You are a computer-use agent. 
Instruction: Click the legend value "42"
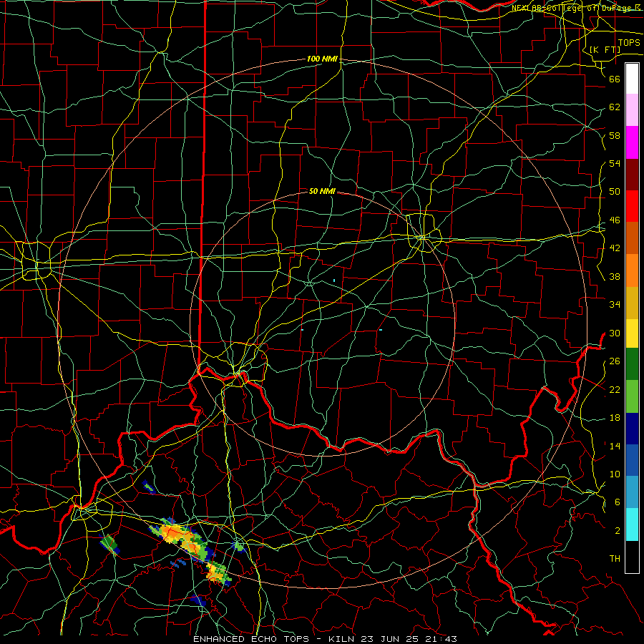tap(615, 248)
